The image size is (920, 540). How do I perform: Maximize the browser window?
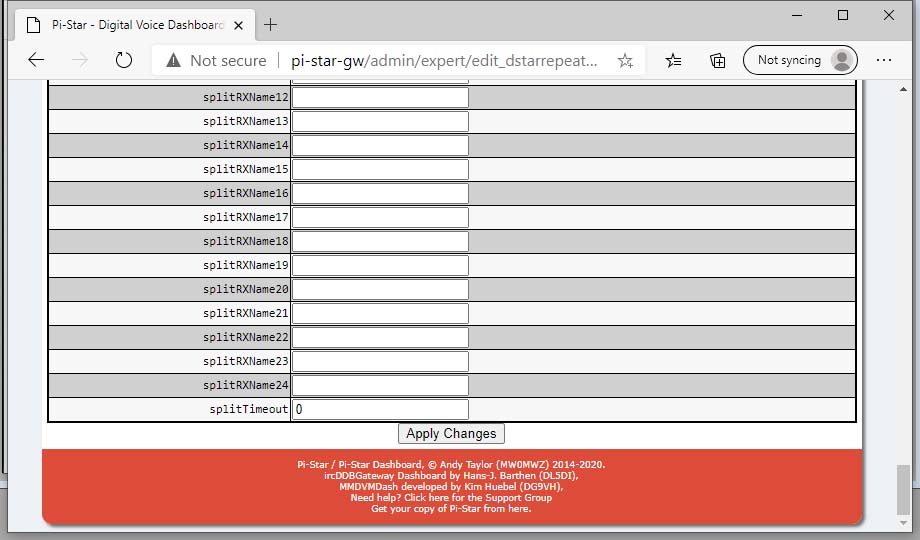pyautogui.click(x=843, y=15)
